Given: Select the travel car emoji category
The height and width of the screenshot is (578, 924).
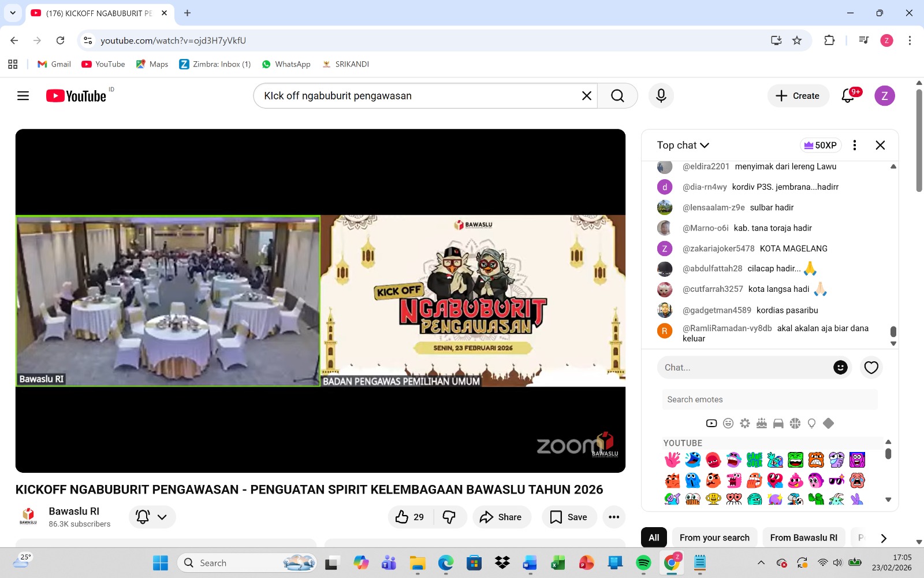Looking at the screenshot, I should coord(778,424).
